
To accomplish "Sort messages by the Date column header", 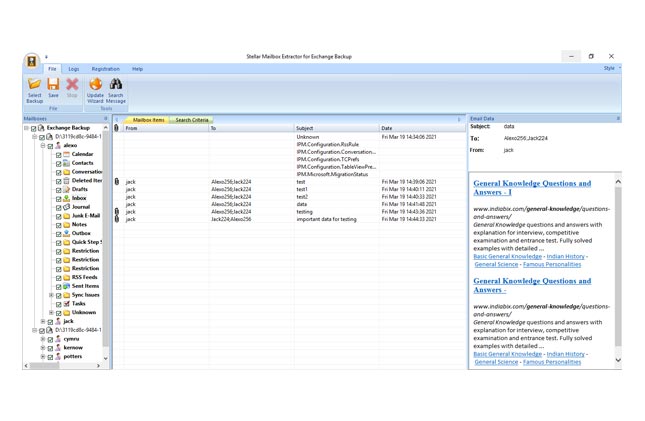I will point(422,128).
